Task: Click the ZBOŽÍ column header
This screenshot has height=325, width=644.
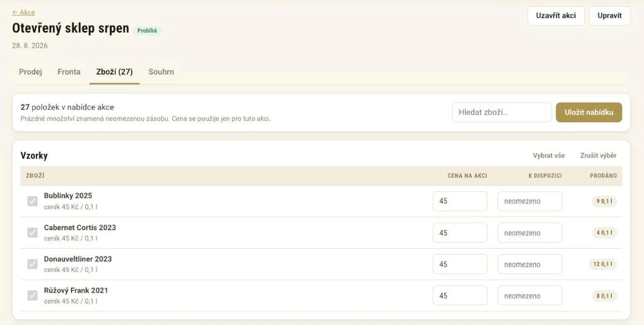Action: click(x=35, y=175)
